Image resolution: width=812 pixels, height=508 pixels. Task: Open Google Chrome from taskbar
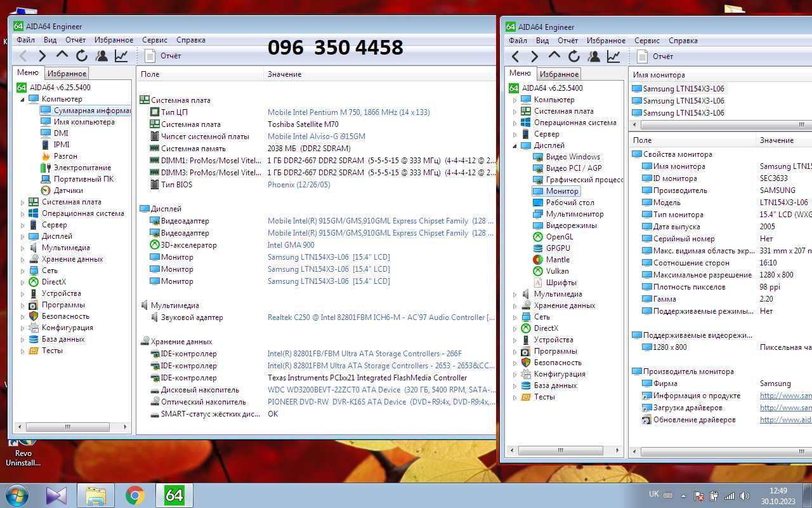tap(134, 495)
